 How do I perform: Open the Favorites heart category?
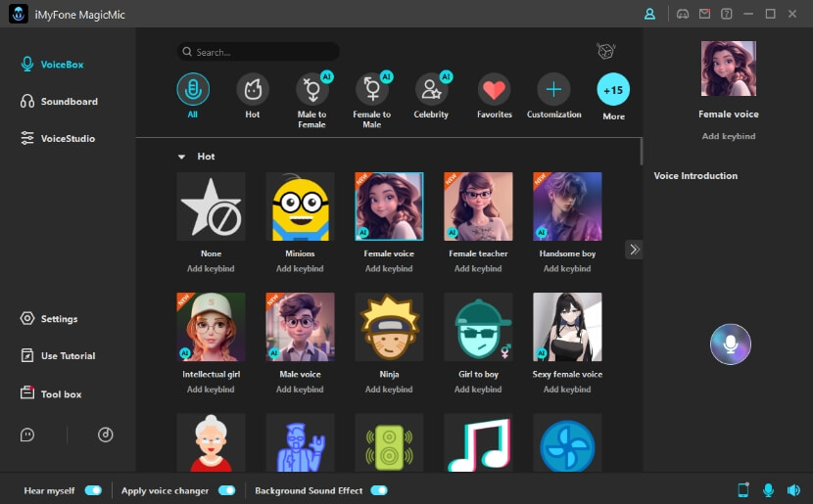pyautogui.click(x=494, y=90)
